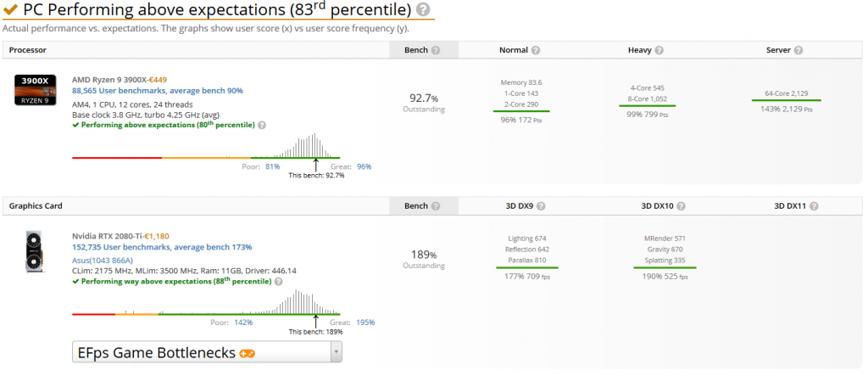
Task: Click the help icon next to Processor Bench
Action: coord(435,50)
